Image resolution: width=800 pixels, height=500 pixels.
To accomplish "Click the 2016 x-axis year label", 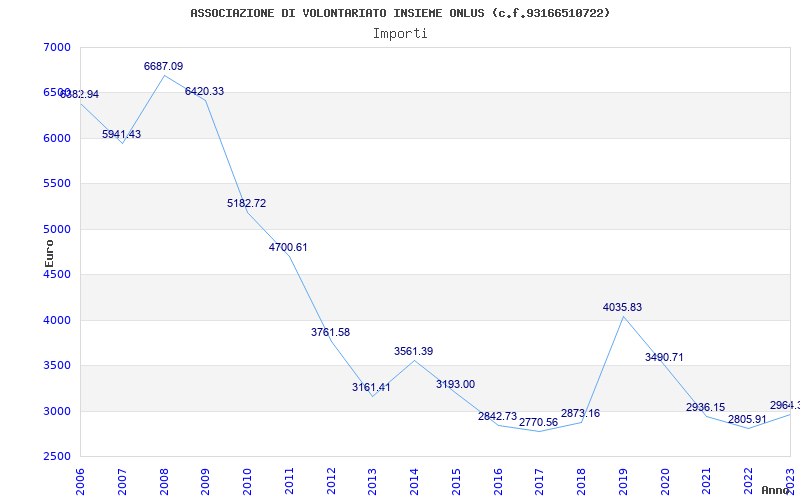I will pyautogui.click(x=498, y=481).
